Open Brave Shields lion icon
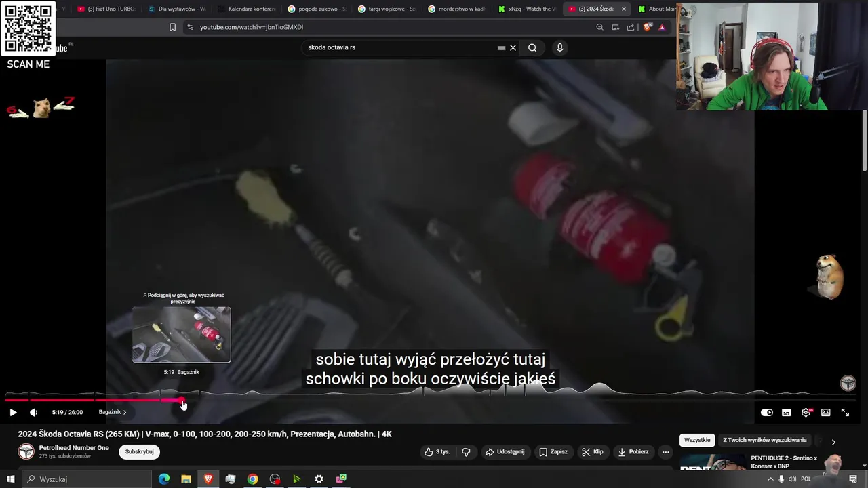 tap(647, 27)
